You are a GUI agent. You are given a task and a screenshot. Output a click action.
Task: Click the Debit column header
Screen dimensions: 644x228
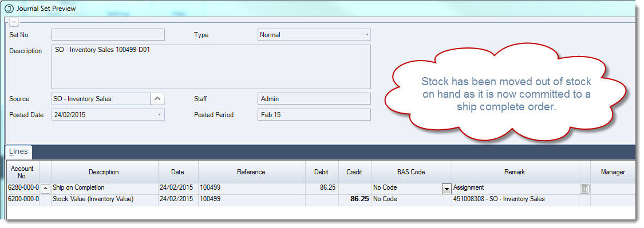[x=322, y=172]
